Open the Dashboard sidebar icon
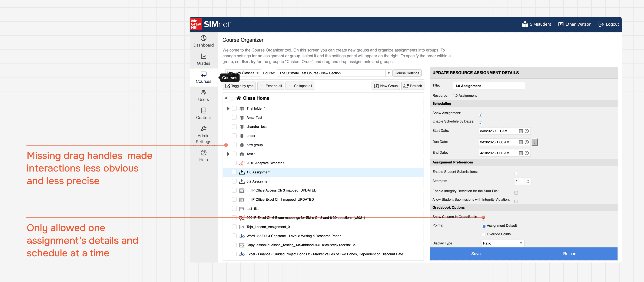The width and height of the screenshot is (644, 282). (x=203, y=38)
